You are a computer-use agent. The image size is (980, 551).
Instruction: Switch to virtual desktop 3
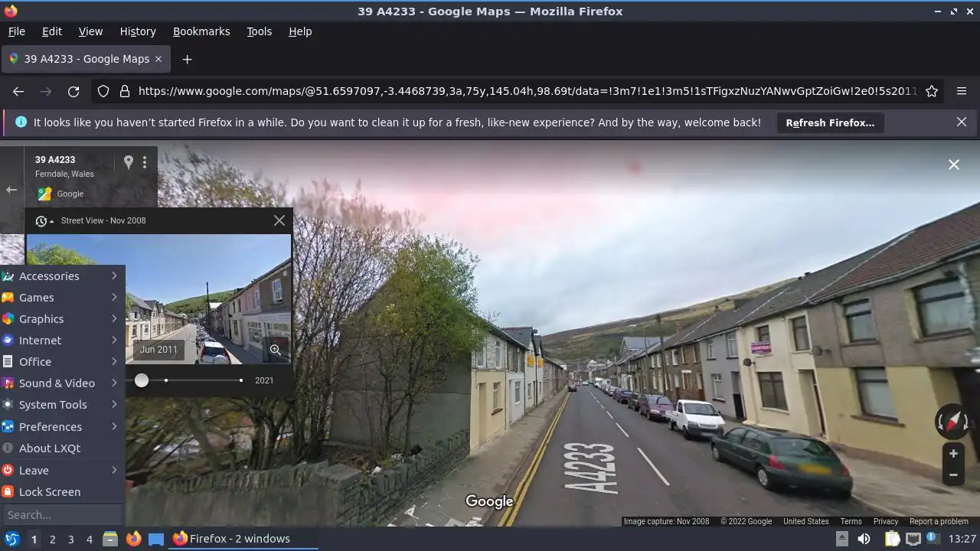[70, 540]
